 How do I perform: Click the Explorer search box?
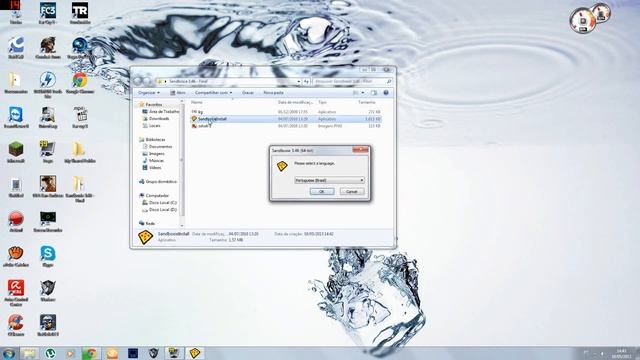point(353,81)
